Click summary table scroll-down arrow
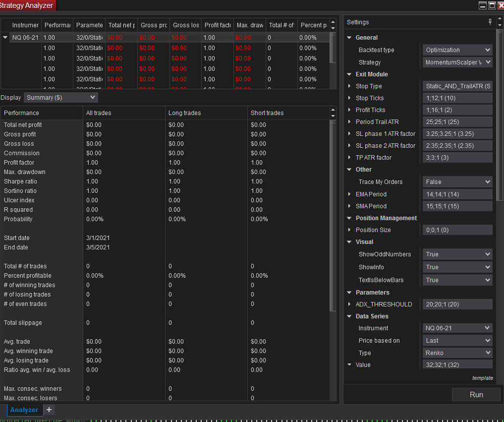Screen dimensions: 504x422 [333, 116]
